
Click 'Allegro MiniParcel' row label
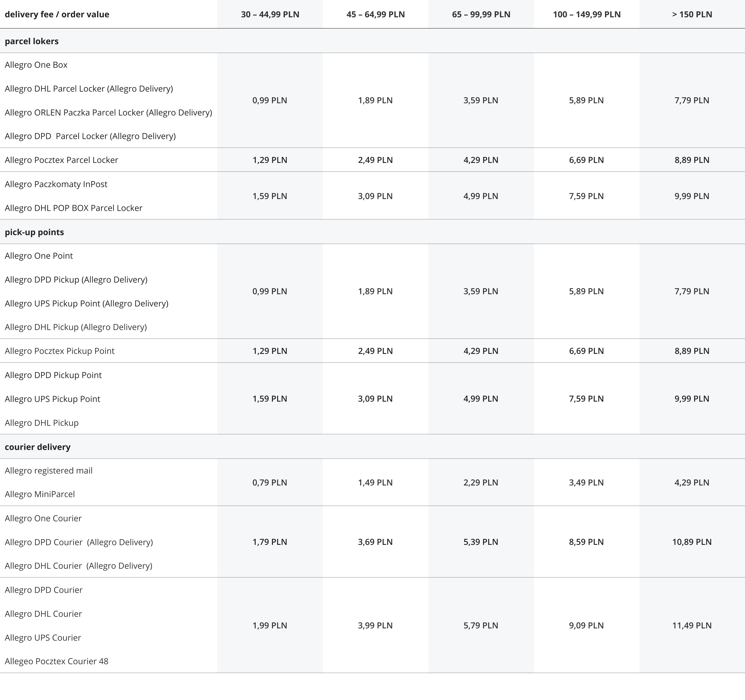pyautogui.click(x=40, y=494)
